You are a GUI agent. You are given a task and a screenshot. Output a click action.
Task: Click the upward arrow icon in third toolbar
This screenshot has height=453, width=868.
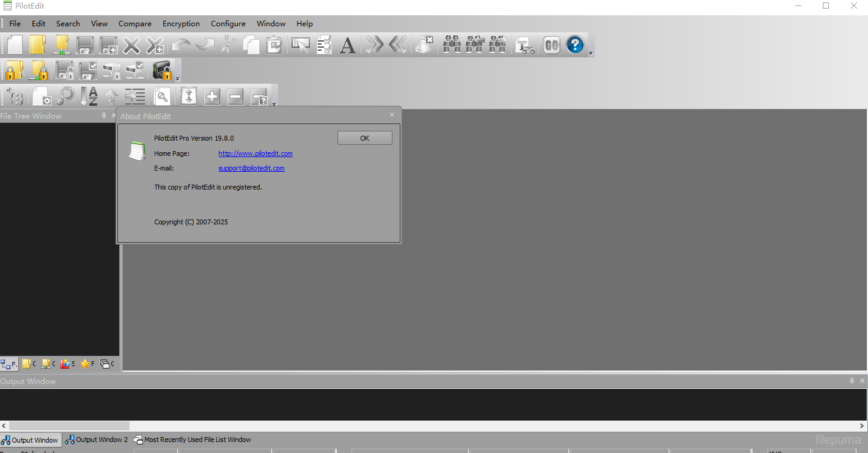(x=111, y=96)
